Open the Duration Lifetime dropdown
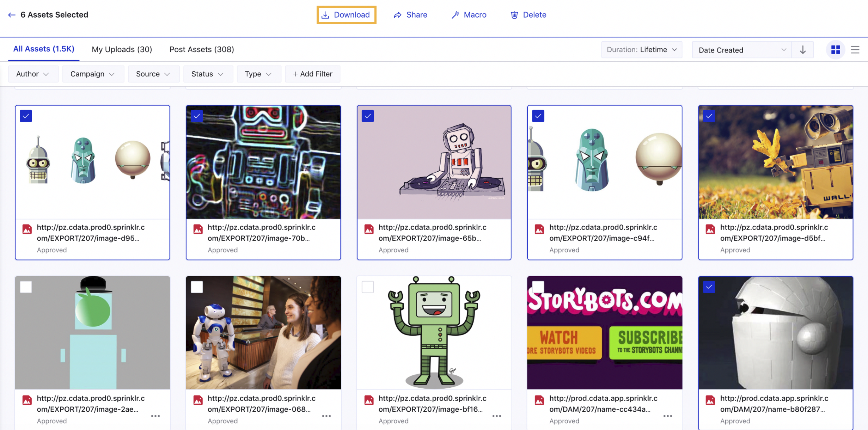Viewport: 868px width, 430px height. [x=642, y=50]
